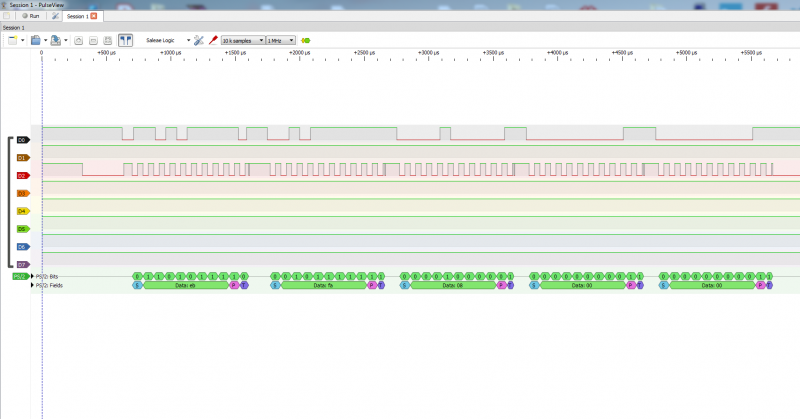This screenshot has height=419, width=800.
Task: Click the zoom-to-fit icon
Action: (x=108, y=40)
